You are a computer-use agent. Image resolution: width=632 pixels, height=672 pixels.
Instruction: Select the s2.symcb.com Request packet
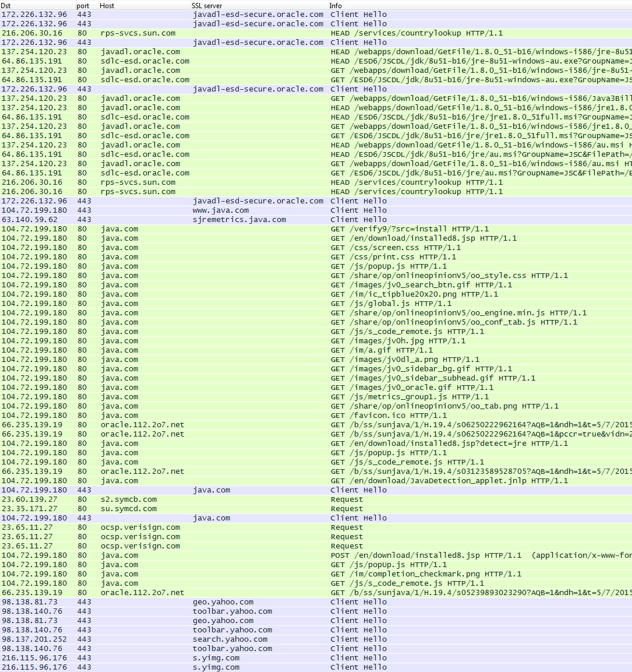(x=128, y=499)
